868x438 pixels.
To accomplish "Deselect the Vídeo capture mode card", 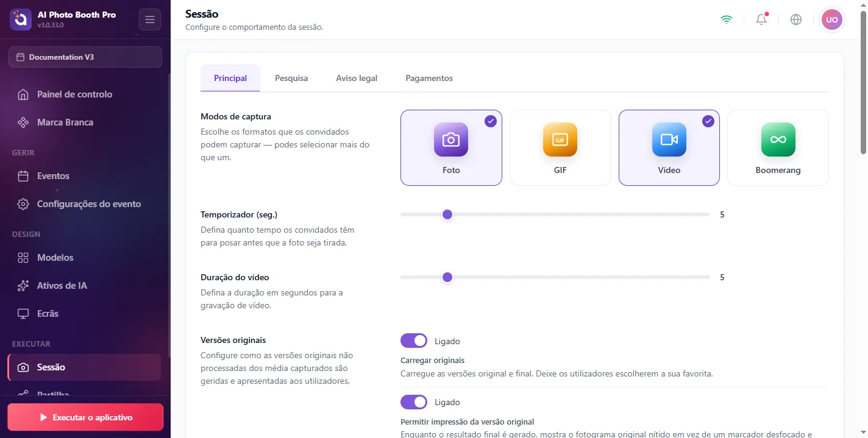I will coord(669,147).
